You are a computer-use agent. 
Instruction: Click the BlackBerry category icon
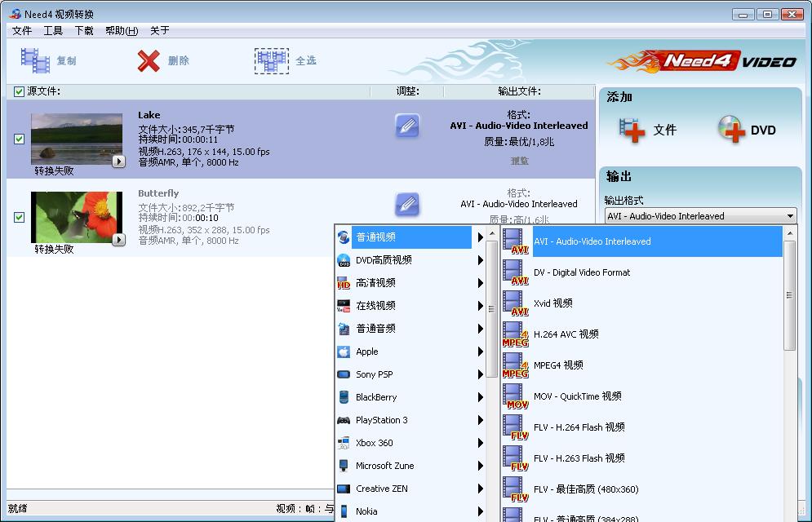tap(344, 397)
